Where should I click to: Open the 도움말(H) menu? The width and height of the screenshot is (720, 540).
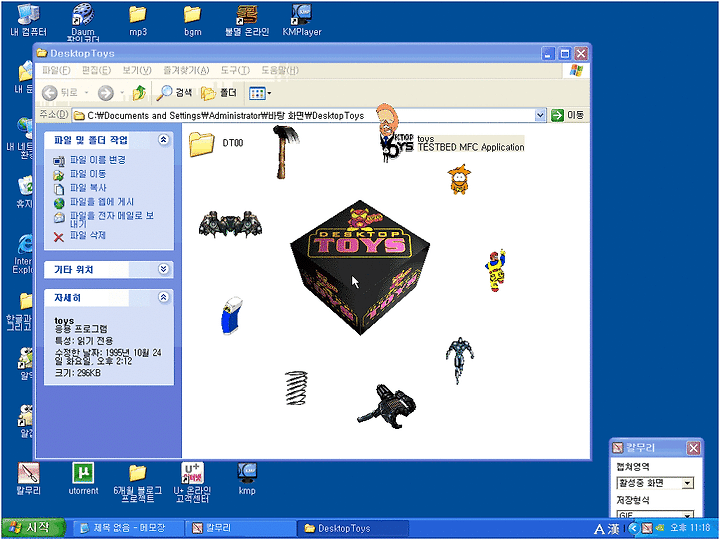point(280,70)
